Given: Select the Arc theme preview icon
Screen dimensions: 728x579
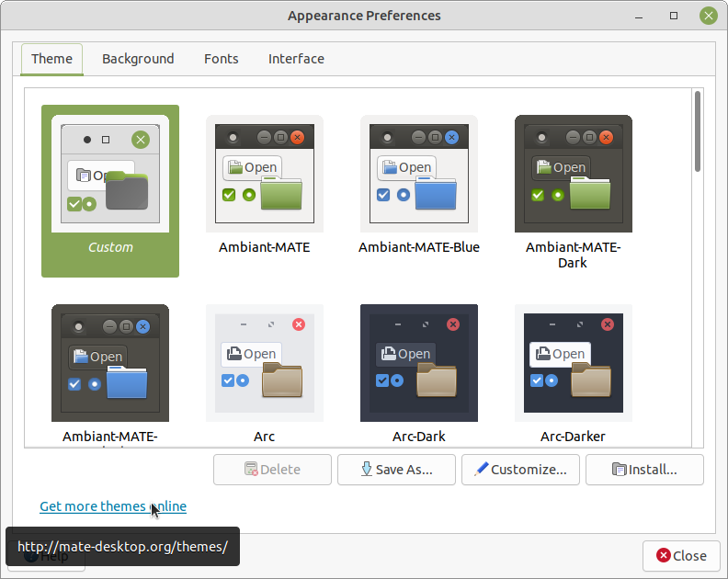Looking at the screenshot, I should (265, 363).
